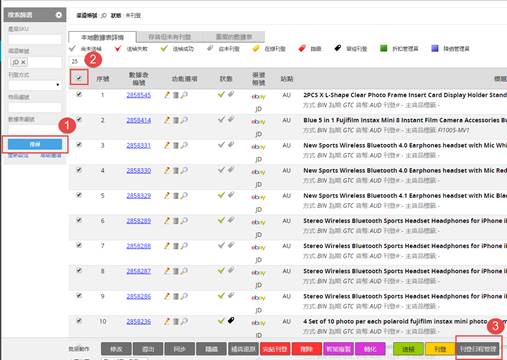
Task: Uncheck the checkbox for row 1
Action: click(79, 94)
